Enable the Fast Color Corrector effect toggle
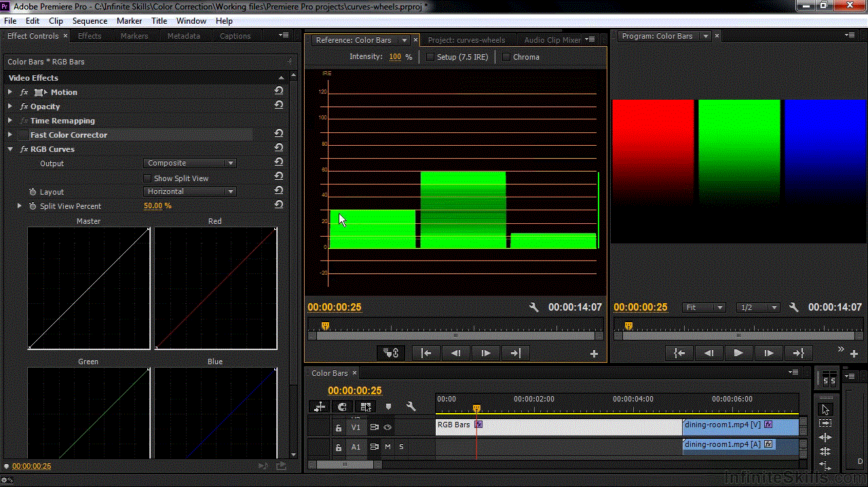Screen dimensions: 868x487 [24, 135]
